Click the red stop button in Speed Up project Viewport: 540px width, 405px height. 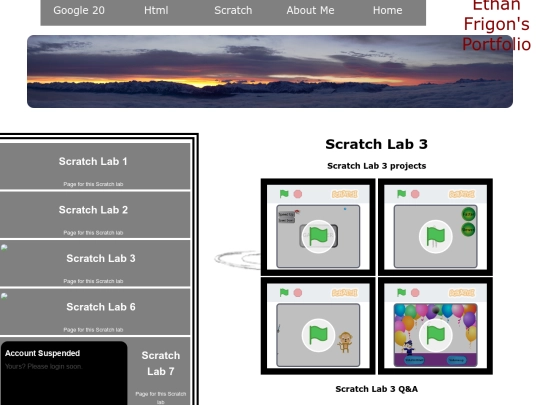(x=298, y=194)
